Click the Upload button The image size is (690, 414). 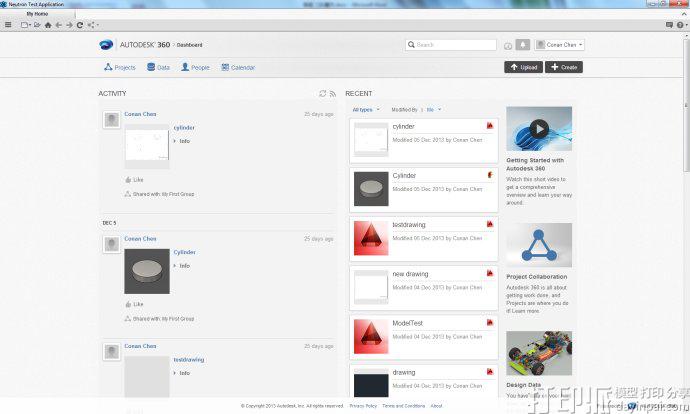click(x=523, y=67)
